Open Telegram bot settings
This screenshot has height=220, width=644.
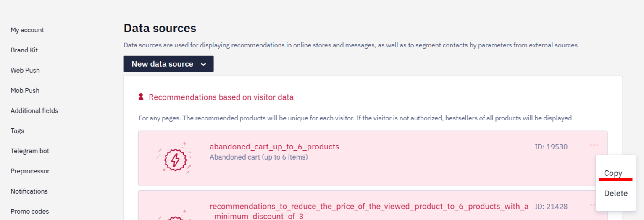(x=30, y=151)
